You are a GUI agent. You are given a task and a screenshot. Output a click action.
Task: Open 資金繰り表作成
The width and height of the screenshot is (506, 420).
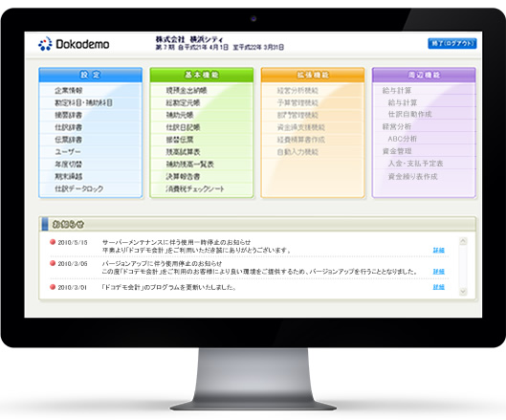[412, 177]
